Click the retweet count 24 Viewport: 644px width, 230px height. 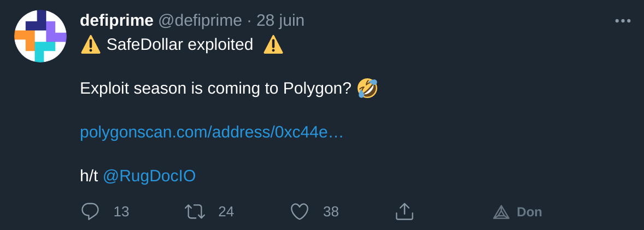(x=226, y=211)
